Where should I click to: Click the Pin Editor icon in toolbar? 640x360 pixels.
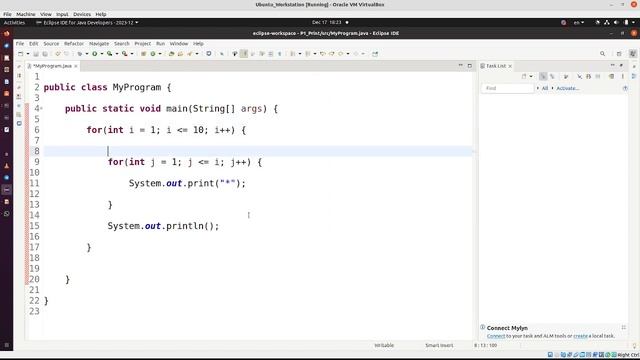coord(376,54)
